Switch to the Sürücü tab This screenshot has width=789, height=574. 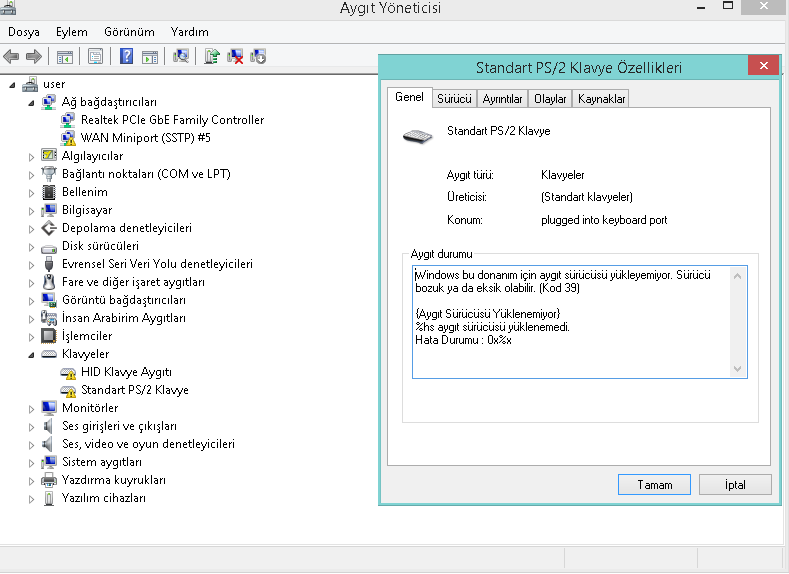[x=454, y=99]
